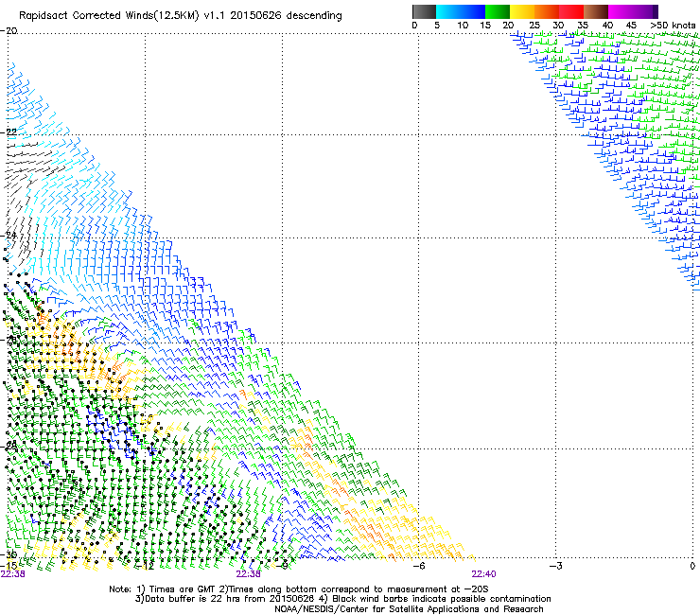Click the '25' legend tick label
The image size is (700, 615).
coord(534,26)
